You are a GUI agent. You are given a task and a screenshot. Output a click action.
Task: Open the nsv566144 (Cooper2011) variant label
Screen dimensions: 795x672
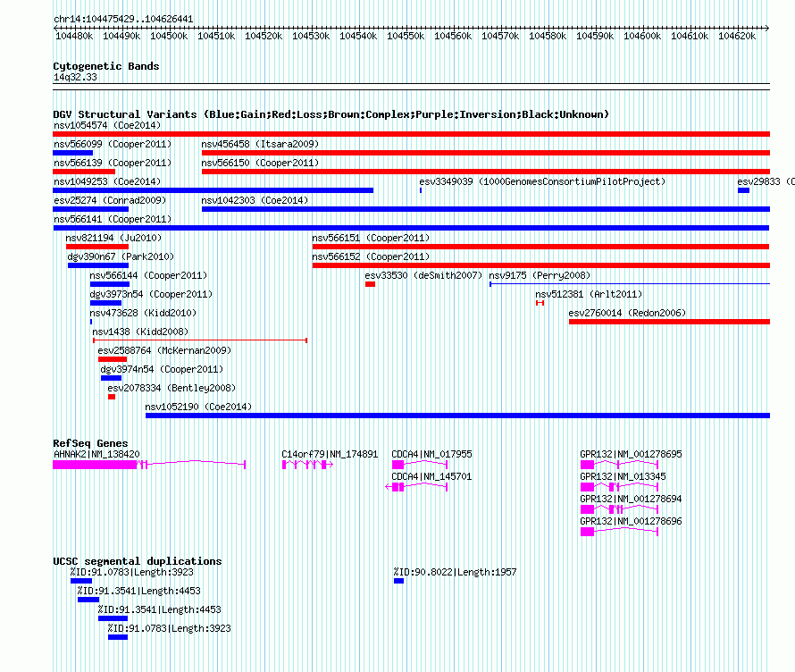[x=148, y=275]
